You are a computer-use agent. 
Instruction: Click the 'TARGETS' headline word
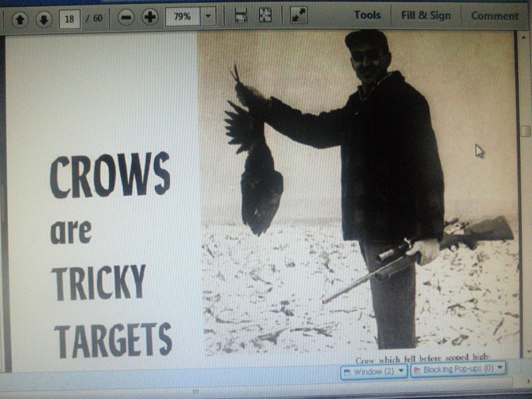(114, 340)
